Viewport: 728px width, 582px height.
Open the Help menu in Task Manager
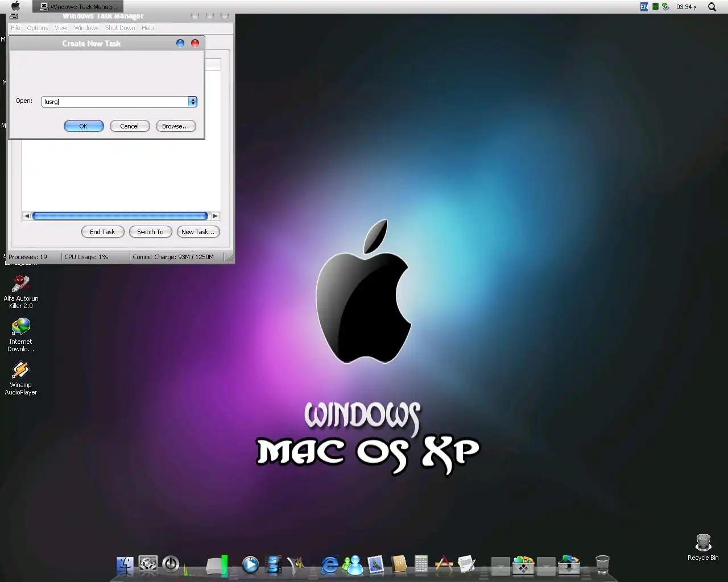[x=148, y=28]
